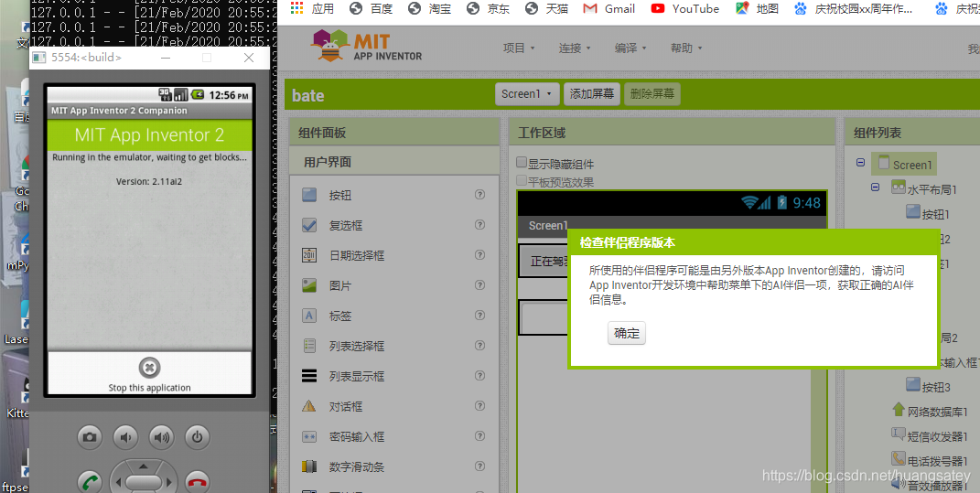Open the 连接 menu
The image size is (980, 493).
click(575, 48)
